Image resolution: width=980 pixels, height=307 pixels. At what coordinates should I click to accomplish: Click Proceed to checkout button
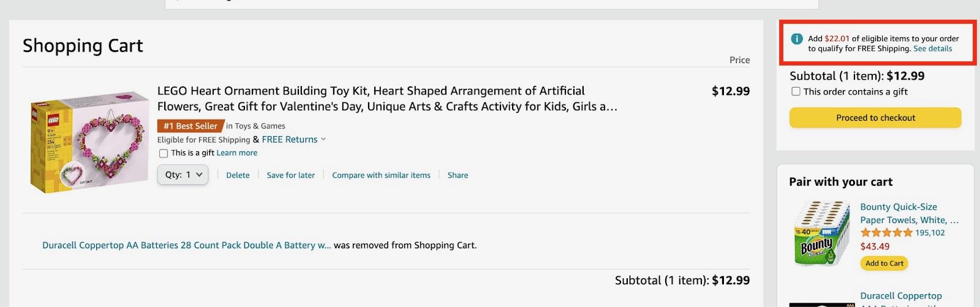(875, 118)
